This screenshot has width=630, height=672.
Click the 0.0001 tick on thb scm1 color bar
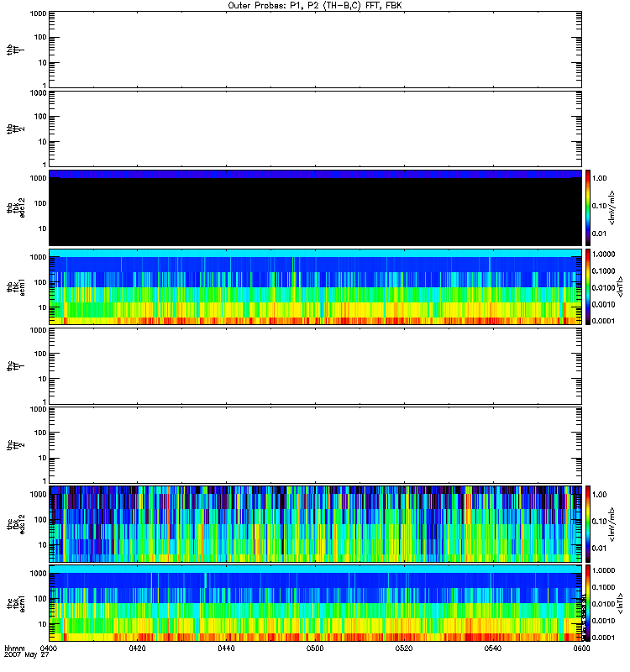tap(603, 321)
